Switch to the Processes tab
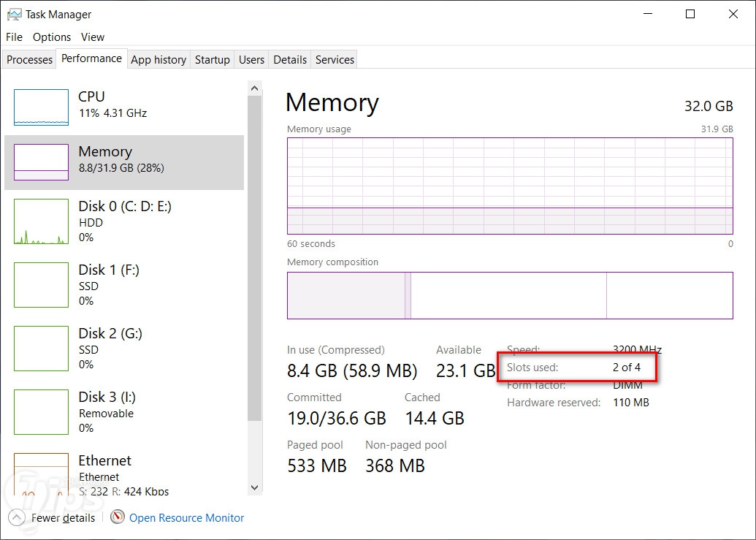 point(30,60)
